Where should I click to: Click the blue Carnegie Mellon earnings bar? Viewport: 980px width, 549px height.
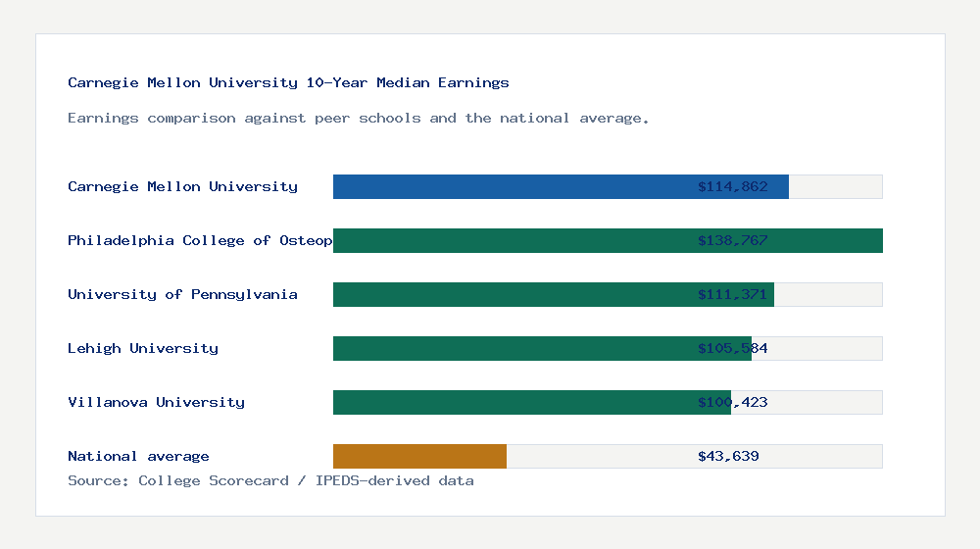561,187
